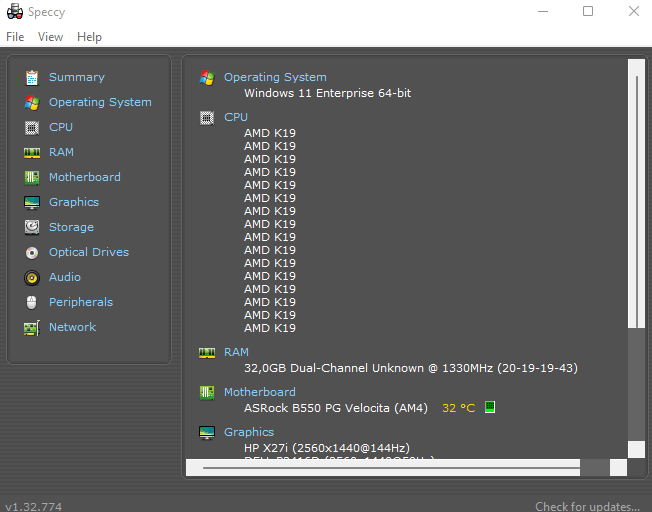Click the 32 °C temperature value
The width and height of the screenshot is (652, 512).
coord(459,408)
